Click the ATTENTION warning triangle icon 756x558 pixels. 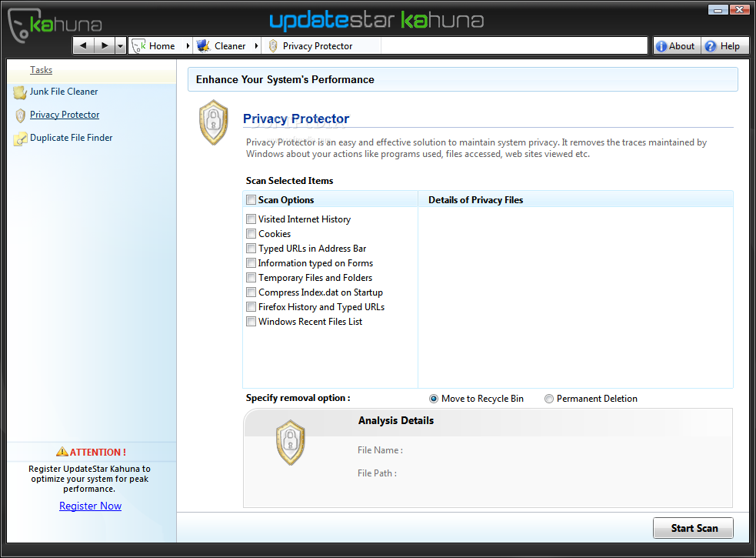point(62,452)
